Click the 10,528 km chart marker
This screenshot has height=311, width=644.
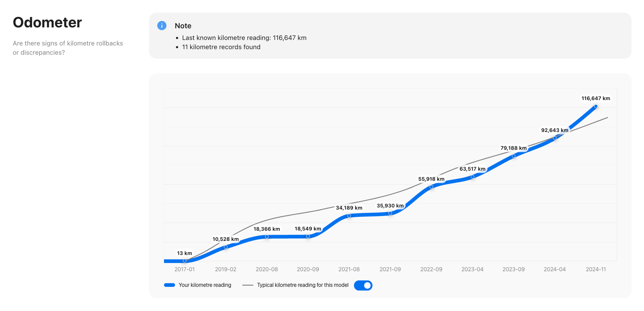click(226, 247)
